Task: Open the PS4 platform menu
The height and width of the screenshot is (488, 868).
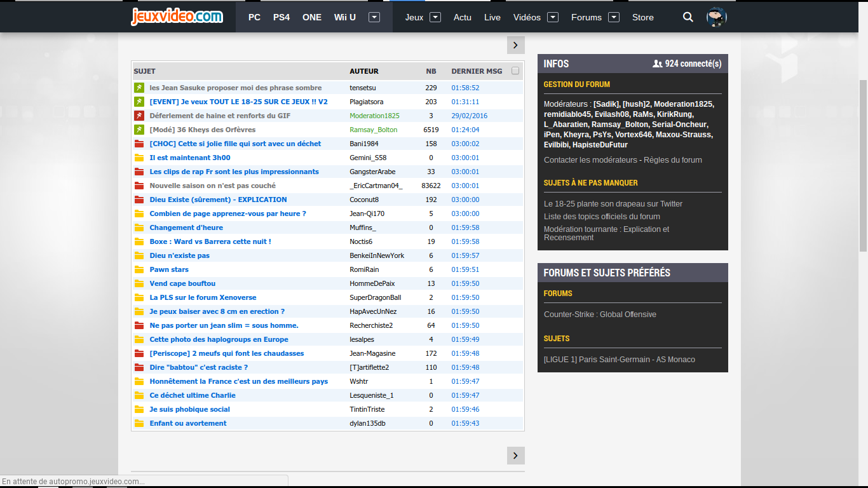Action: (x=281, y=17)
